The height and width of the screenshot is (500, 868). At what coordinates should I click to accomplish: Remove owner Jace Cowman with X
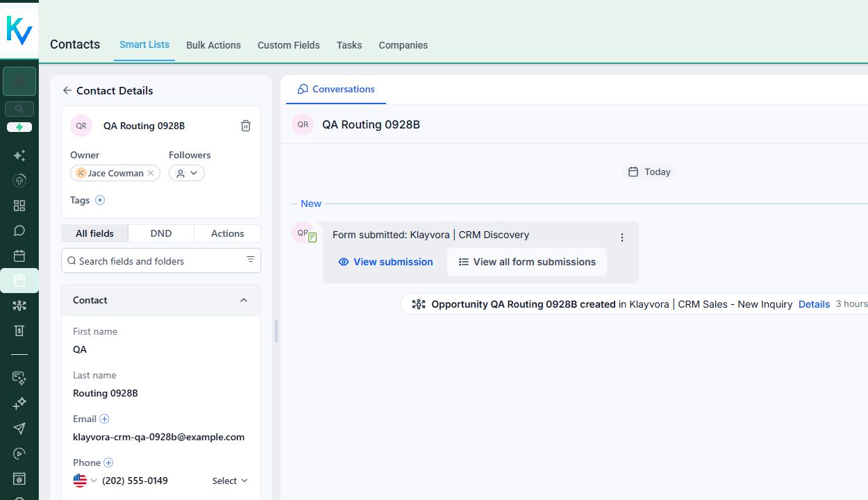151,173
